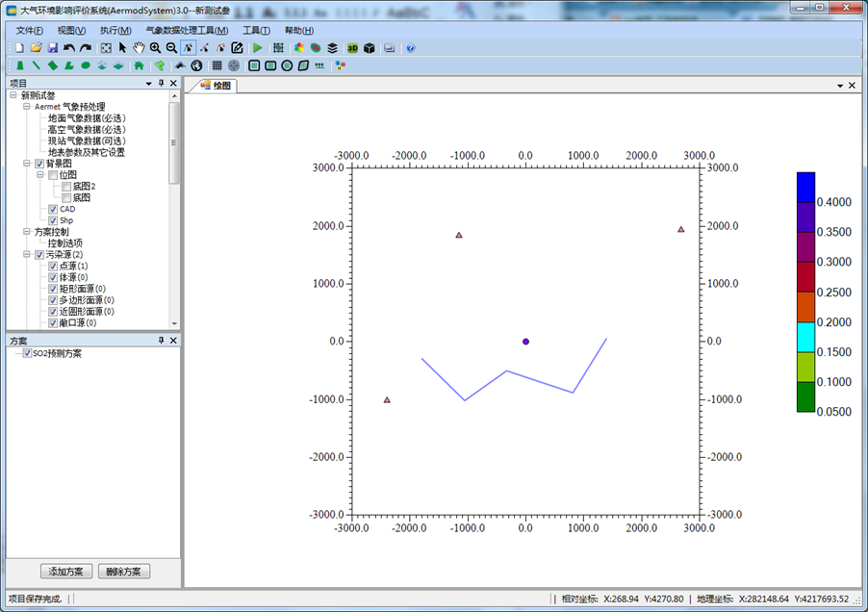Click the green Run play icon
Screen dimensions: 868x612
(257, 47)
